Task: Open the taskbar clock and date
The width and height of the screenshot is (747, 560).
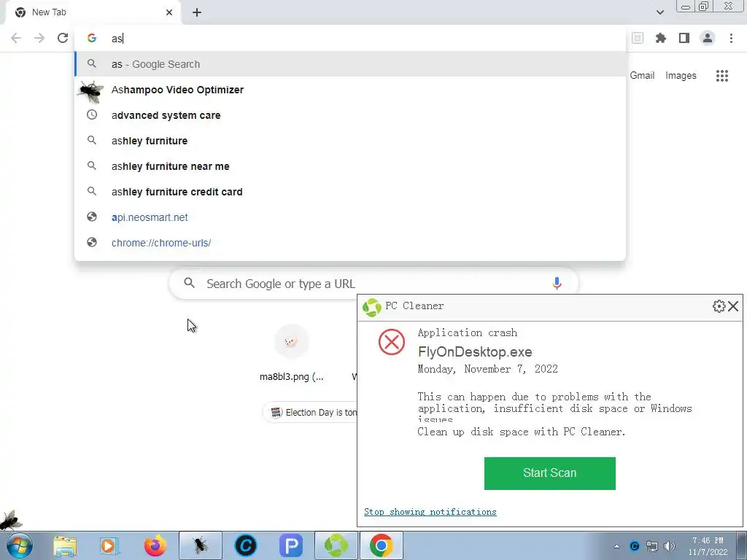Action: click(x=708, y=546)
